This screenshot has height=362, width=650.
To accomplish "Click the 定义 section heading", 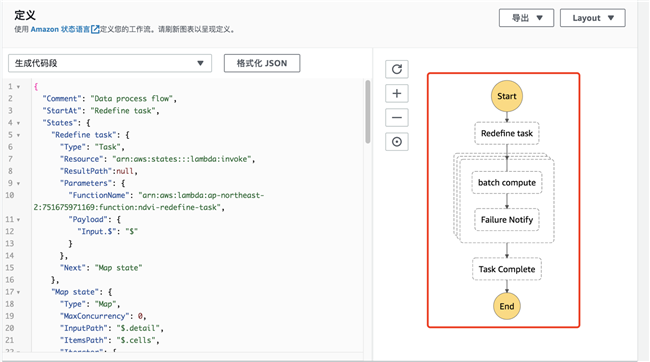I will 25,15.
